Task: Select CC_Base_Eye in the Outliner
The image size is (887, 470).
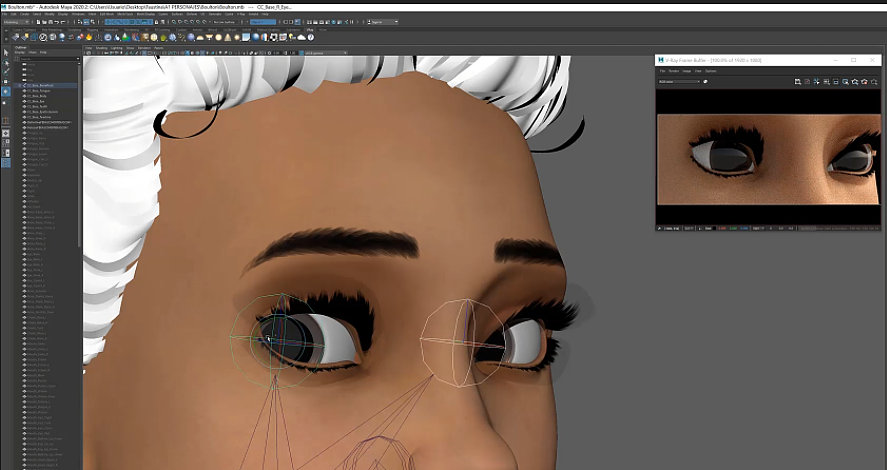Action: point(38,101)
